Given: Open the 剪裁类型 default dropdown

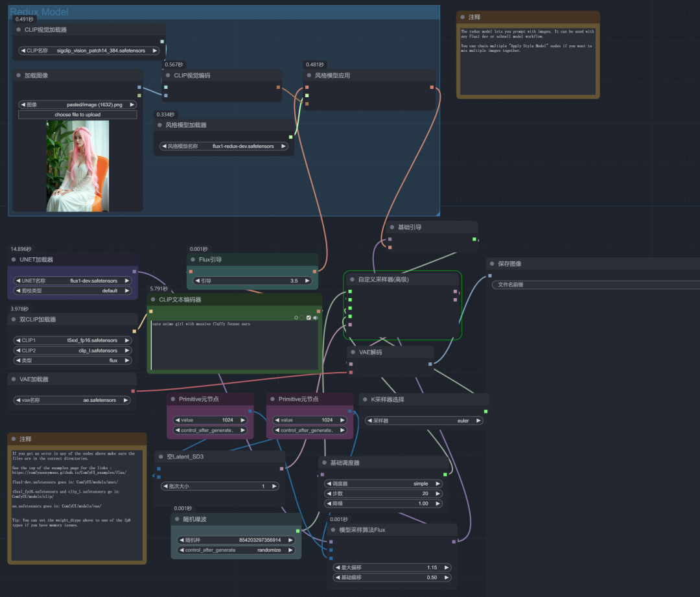Looking at the screenshot, I should tap(73, 290).
